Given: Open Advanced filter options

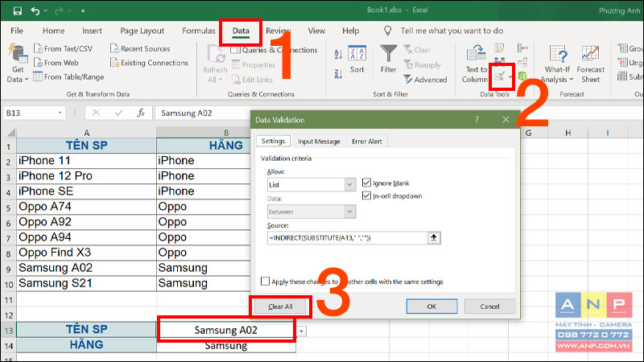Looking at the screenshot, I should [x=426, y=80].
